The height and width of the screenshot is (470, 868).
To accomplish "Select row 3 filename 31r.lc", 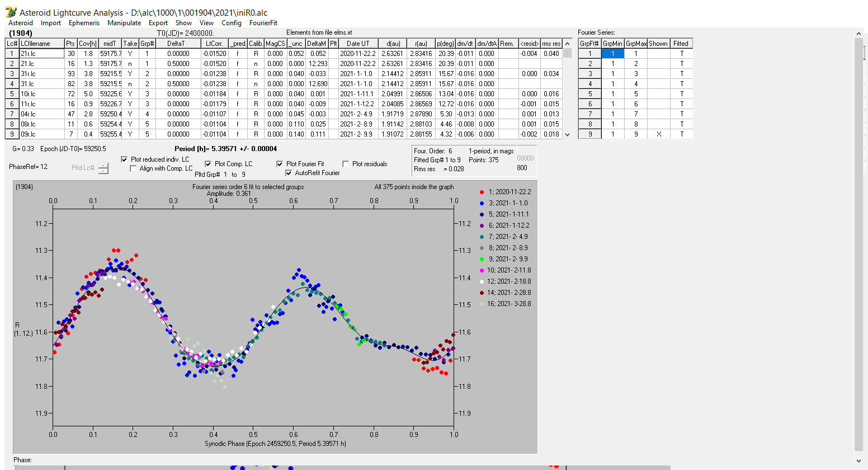I will tap(42, 74).
